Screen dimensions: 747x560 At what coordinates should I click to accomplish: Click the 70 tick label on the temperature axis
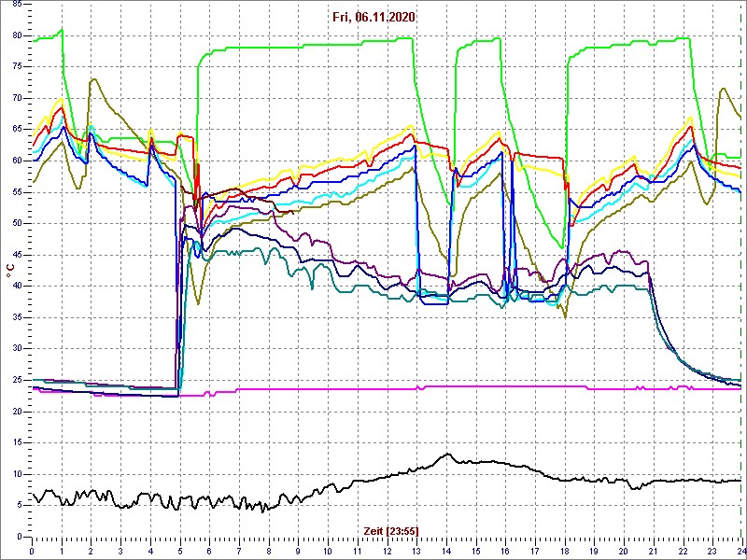click(17, 98)
